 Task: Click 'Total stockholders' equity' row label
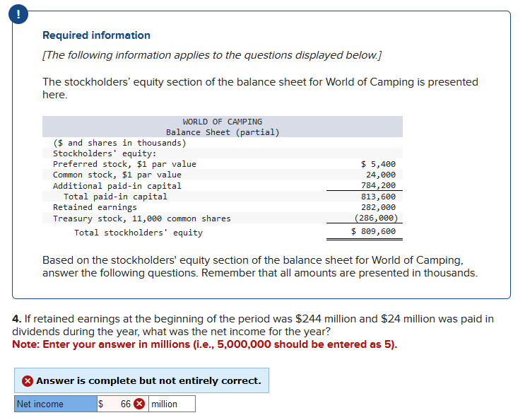(x=138, y=233)
